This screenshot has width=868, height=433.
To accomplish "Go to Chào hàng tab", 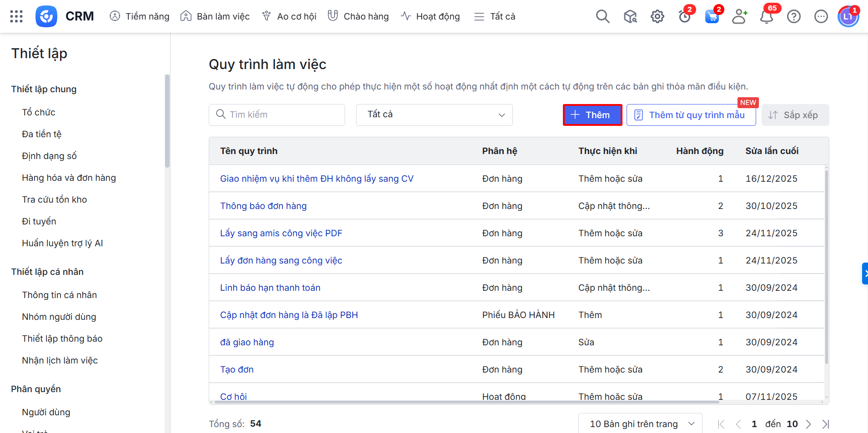I will (358, 16).
